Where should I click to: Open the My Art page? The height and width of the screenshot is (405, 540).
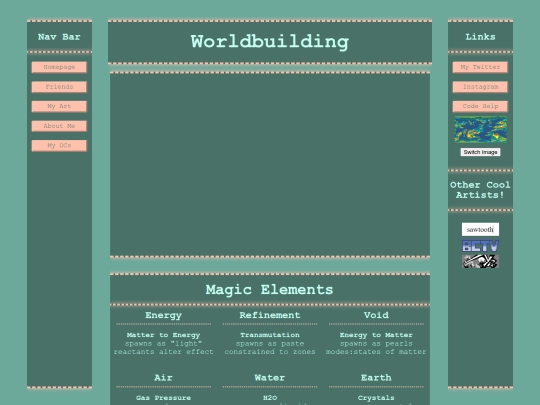(59, 106)
